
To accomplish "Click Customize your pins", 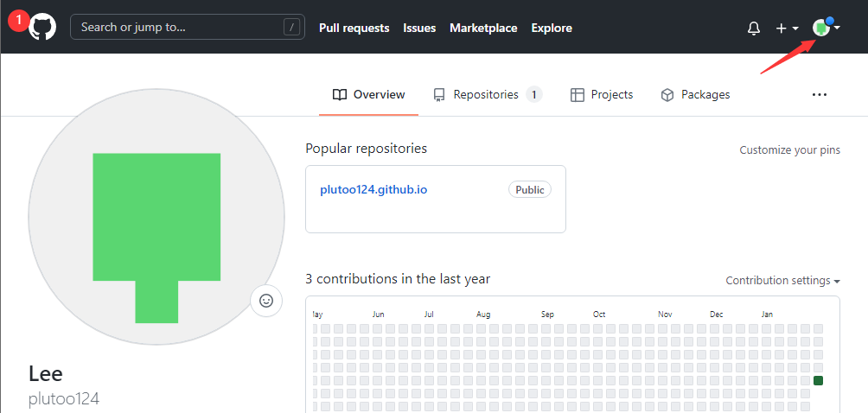I will point(790,149).
